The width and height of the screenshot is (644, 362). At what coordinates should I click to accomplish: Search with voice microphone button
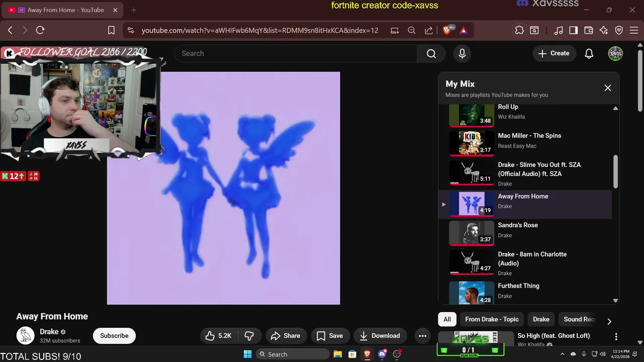pyautogui.click(x=462, y=53)
